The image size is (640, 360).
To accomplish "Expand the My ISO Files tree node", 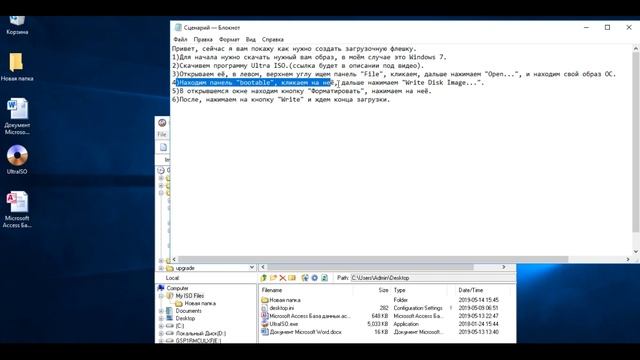I will click(x=162, y=296).
